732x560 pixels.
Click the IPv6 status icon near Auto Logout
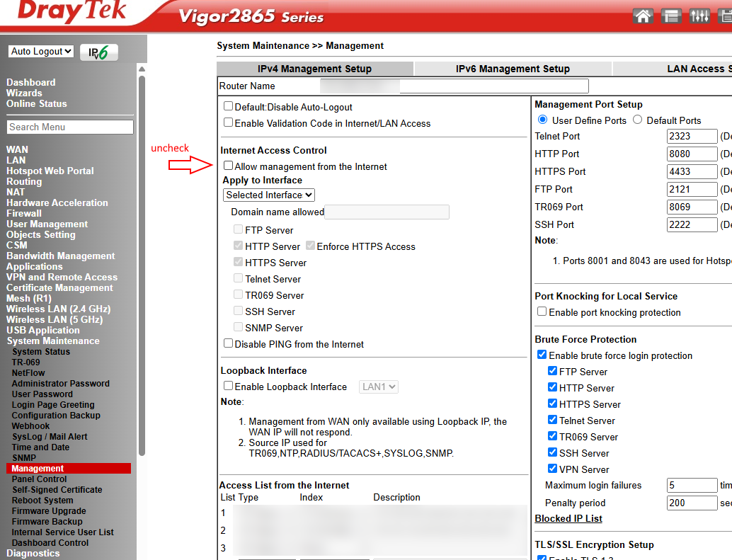click(99, 52)
